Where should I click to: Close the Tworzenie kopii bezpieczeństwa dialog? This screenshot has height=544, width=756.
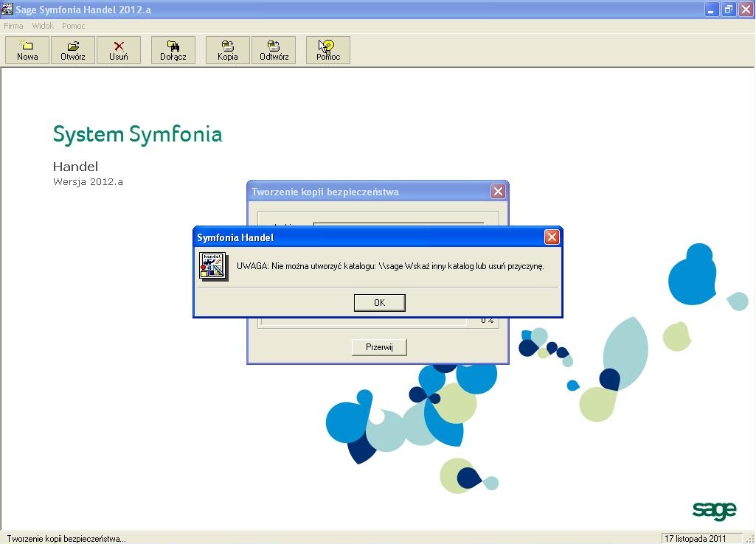pos(498,192)
